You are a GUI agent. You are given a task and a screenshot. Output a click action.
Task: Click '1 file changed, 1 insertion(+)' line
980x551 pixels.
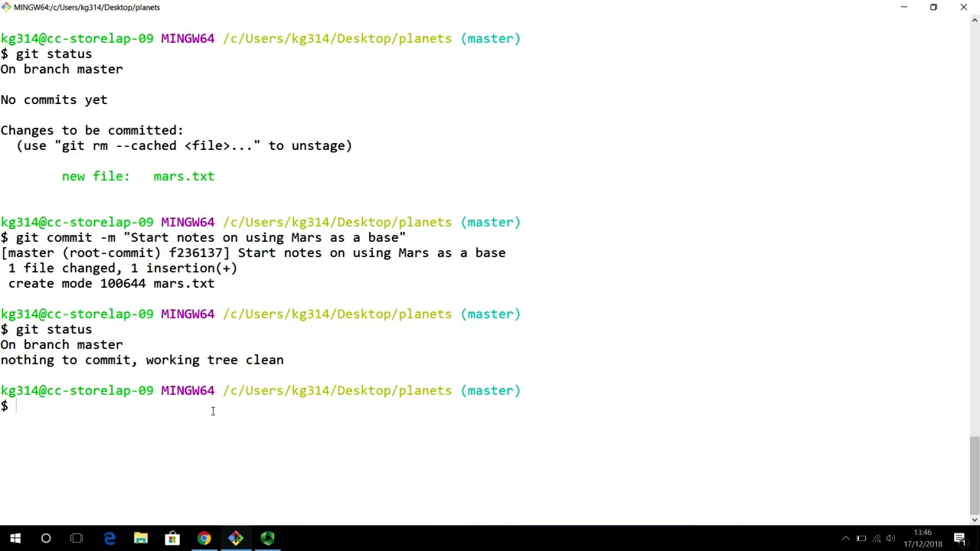click(122, 268)
